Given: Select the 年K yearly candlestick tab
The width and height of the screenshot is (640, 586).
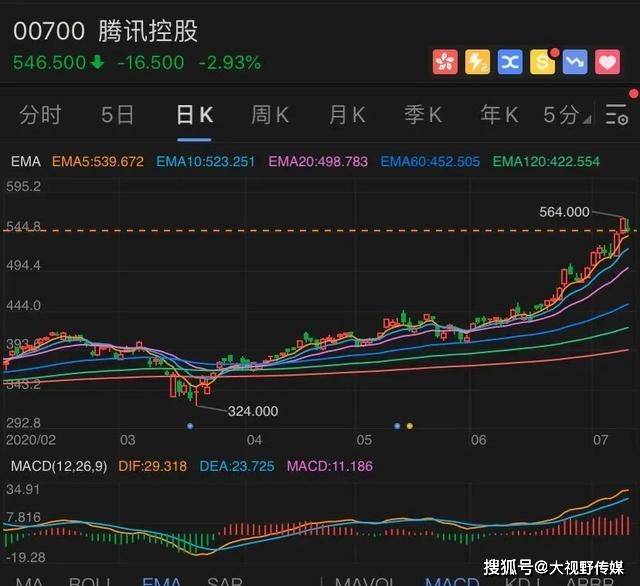Looking at the screenshot, I should tap(499, 115).
